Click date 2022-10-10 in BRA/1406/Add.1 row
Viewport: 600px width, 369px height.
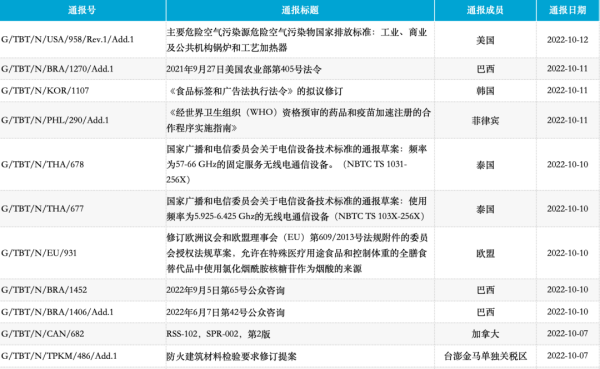567,312
